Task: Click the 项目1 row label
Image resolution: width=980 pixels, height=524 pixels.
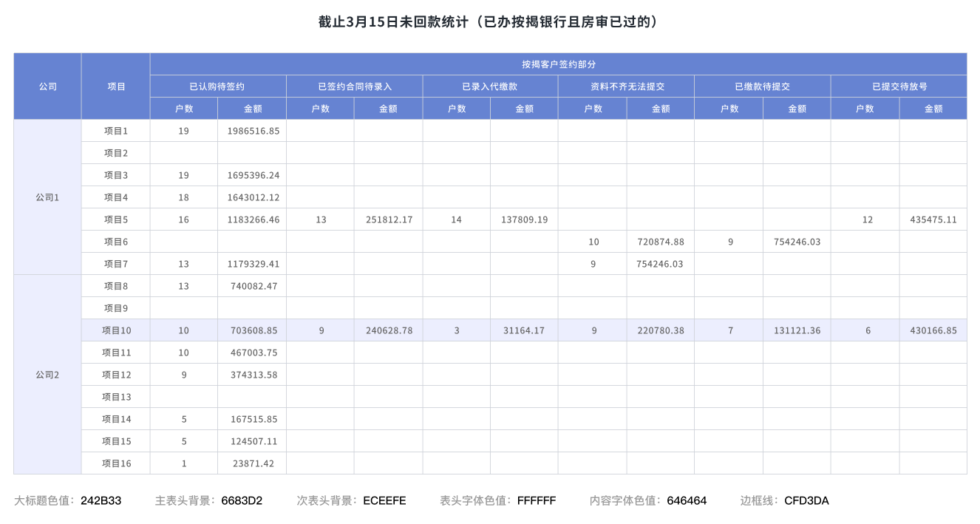Action: point(116,131)
